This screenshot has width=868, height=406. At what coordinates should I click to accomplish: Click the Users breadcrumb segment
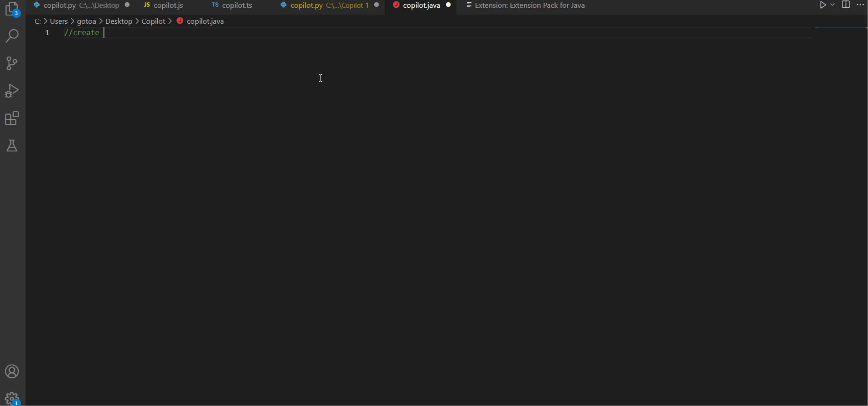(x=59, y=21)
